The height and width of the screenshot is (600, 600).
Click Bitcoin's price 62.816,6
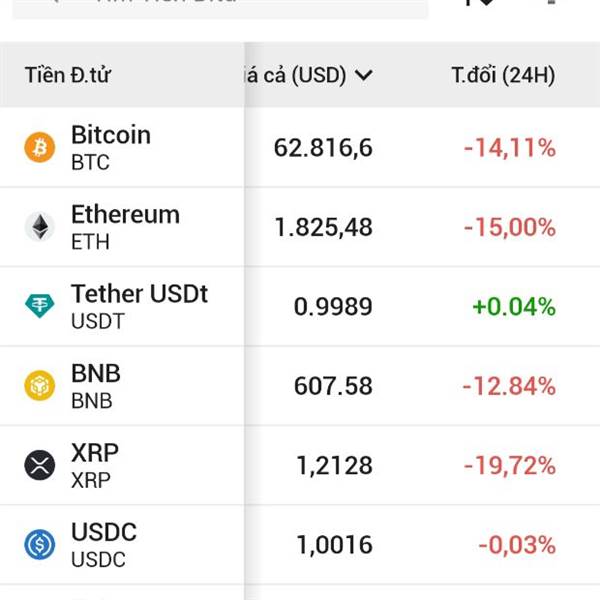(323, 148)
